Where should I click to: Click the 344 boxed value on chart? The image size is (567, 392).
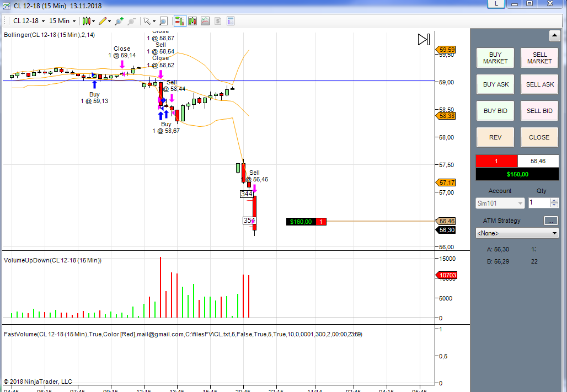click(x=246, y=194)
